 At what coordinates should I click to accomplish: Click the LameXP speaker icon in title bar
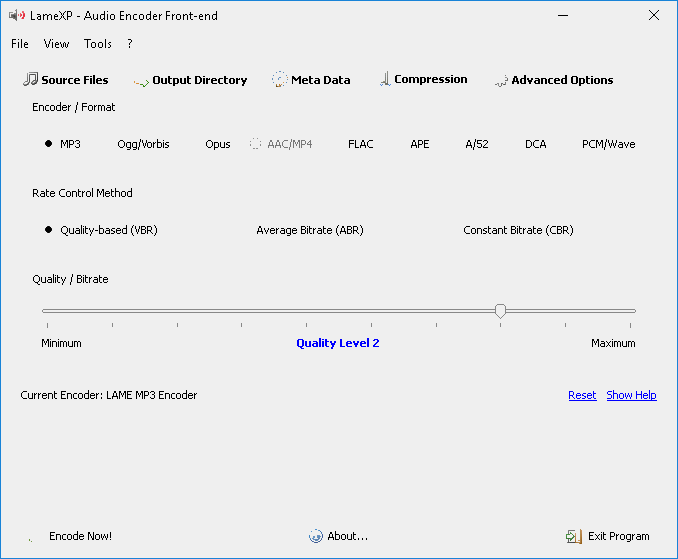click(17, 16)
